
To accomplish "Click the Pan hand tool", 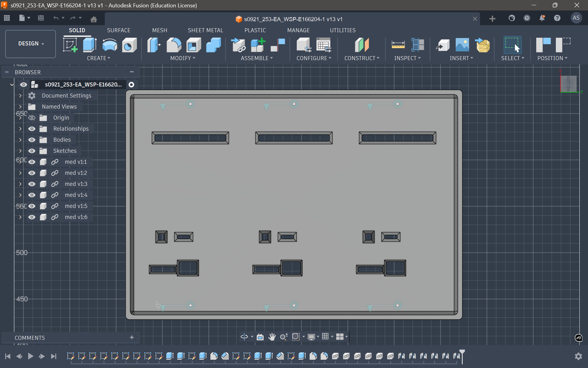I will click(272, 337).
